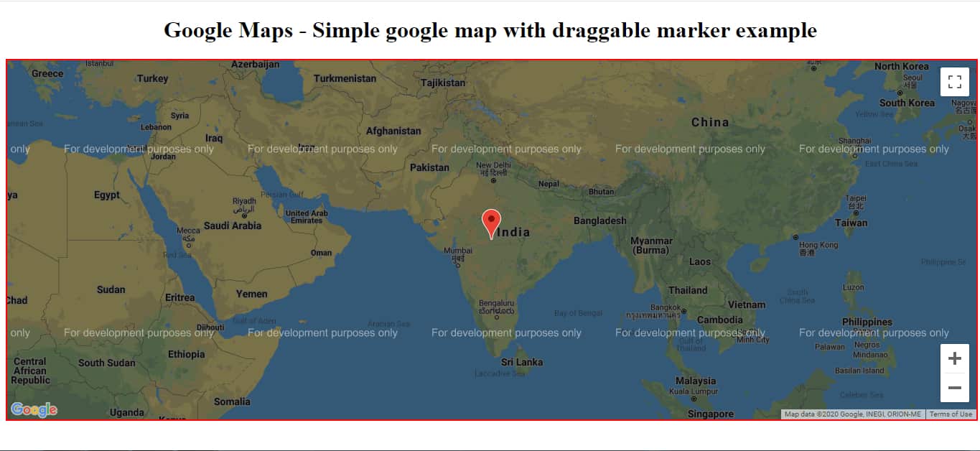Click the Saudi Arabia label
The height and width of the screenshot is (451, 980).
(x=233, y=225)
